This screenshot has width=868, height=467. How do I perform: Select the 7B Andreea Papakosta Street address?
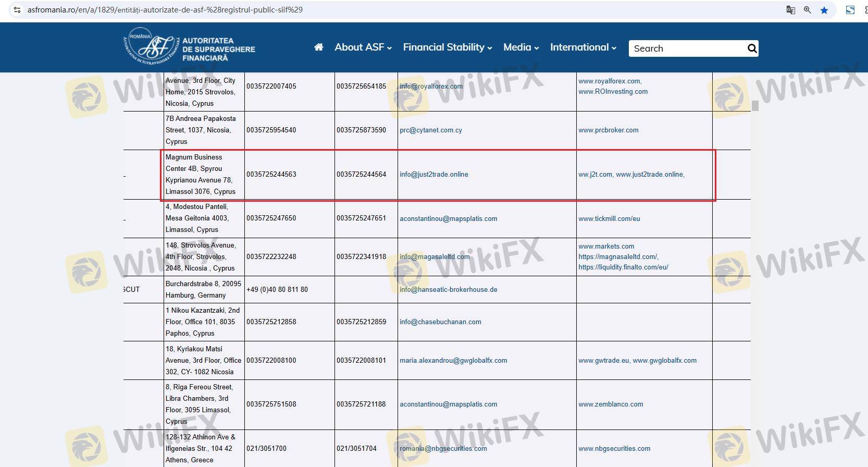(201, 130)
